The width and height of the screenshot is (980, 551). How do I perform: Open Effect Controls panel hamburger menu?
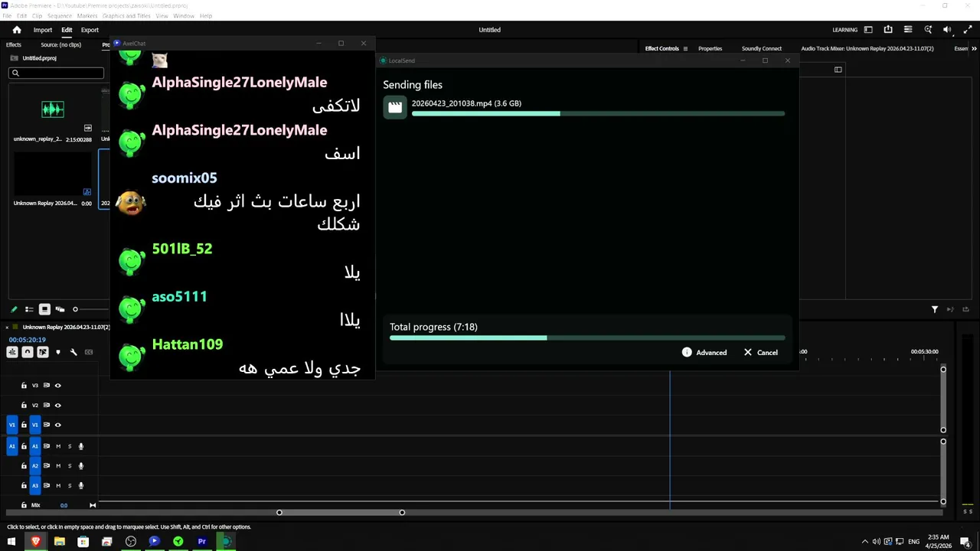pos(685,48)
